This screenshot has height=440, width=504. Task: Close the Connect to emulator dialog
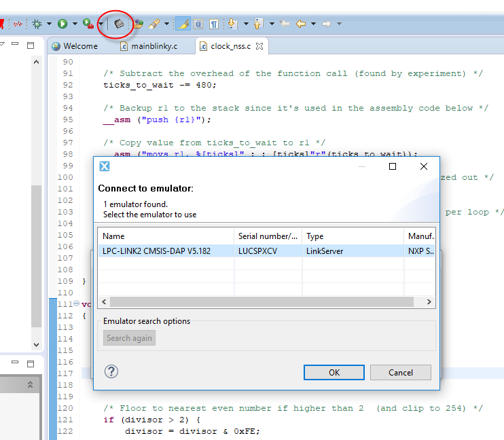[x=424, y=166]
